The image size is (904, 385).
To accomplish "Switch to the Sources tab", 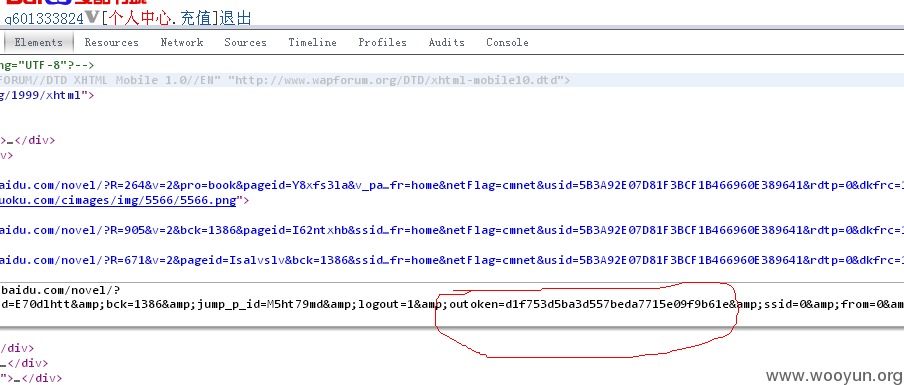I will click(246, 43).
